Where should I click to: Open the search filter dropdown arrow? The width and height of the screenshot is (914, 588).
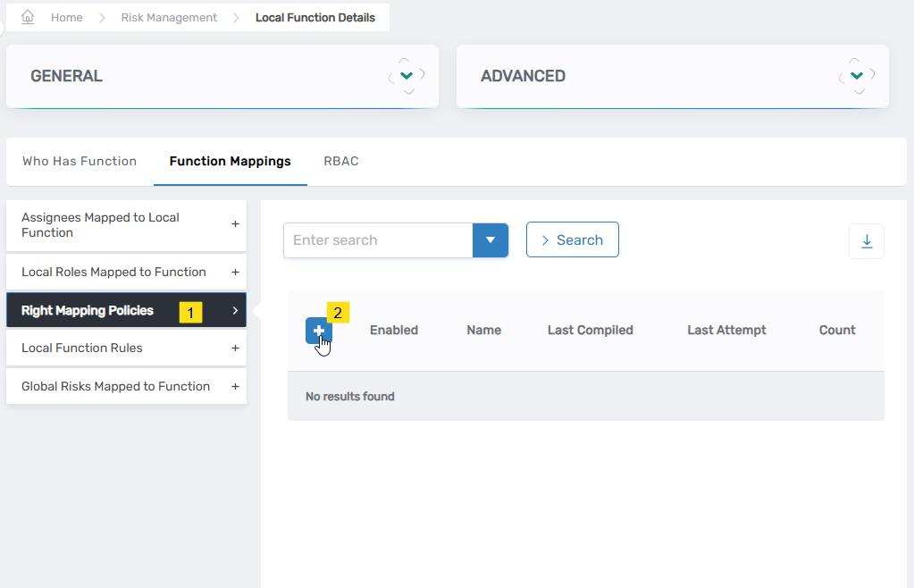point(490,239)
